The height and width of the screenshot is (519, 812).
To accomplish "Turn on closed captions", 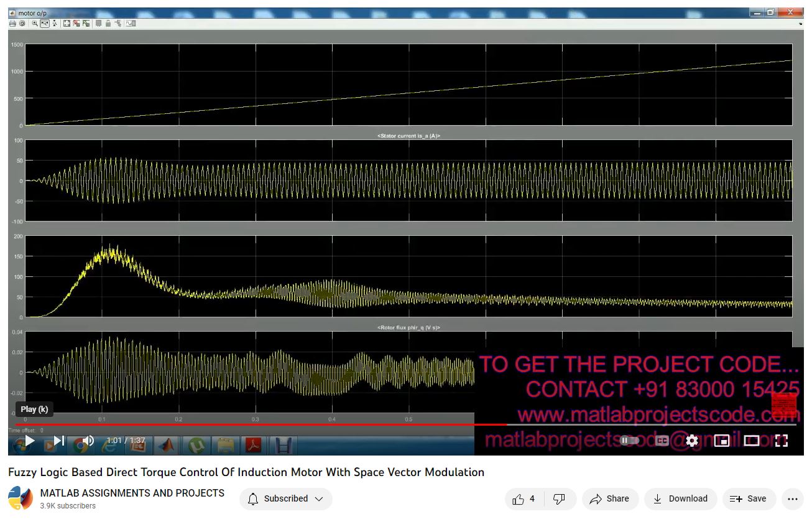I will (x=662, y=441).
